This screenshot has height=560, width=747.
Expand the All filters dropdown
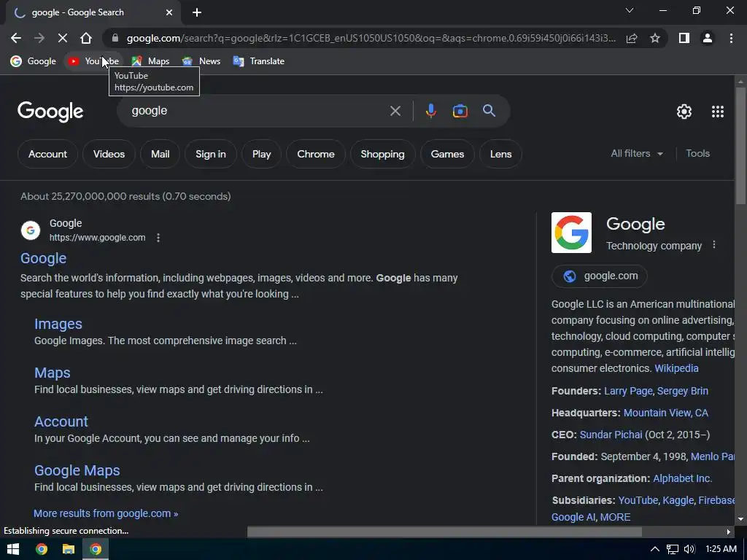(637, 153)
